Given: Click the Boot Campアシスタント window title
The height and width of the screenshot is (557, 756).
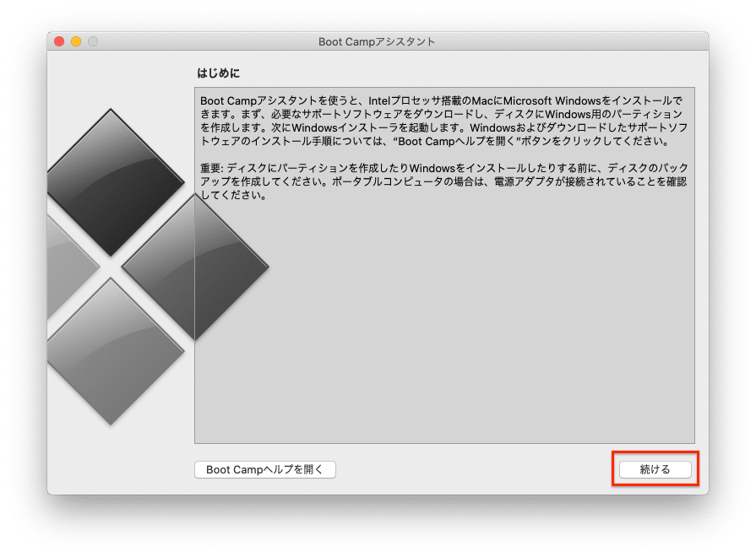Looking at the screenshot, I should (377, 42).
